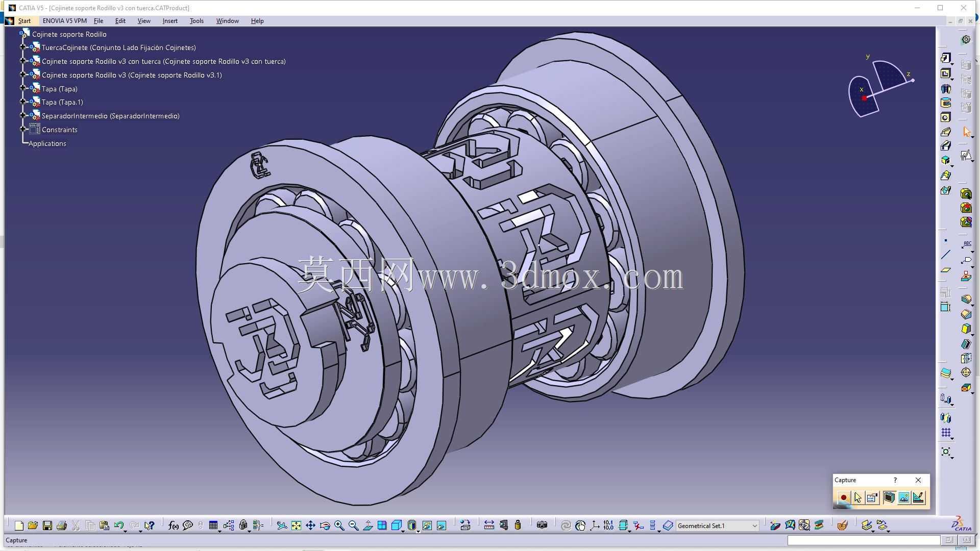Open the Help menu
The image size is (980, 551).
pos(257,21)
